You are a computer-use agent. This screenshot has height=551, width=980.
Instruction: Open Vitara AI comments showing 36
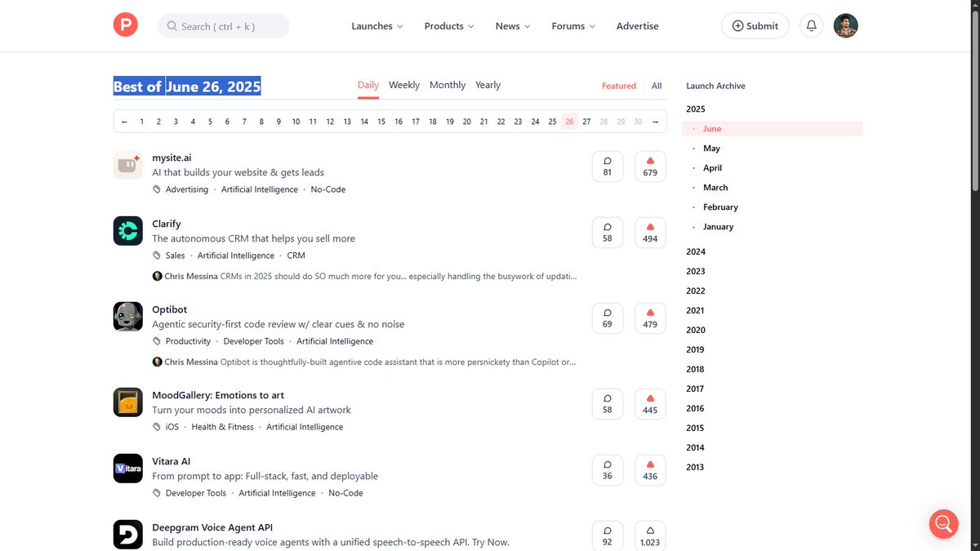tap(608, 469)
